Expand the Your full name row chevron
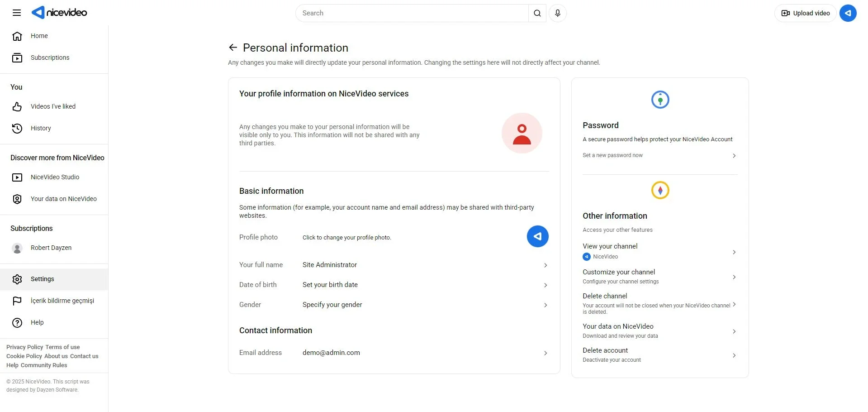 point(545,265)
